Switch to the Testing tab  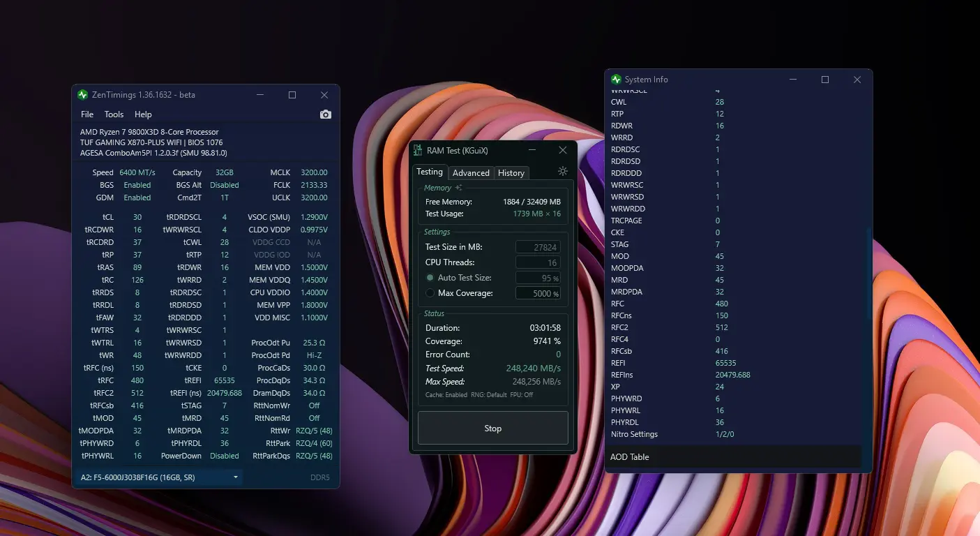(x=430, y=172)
